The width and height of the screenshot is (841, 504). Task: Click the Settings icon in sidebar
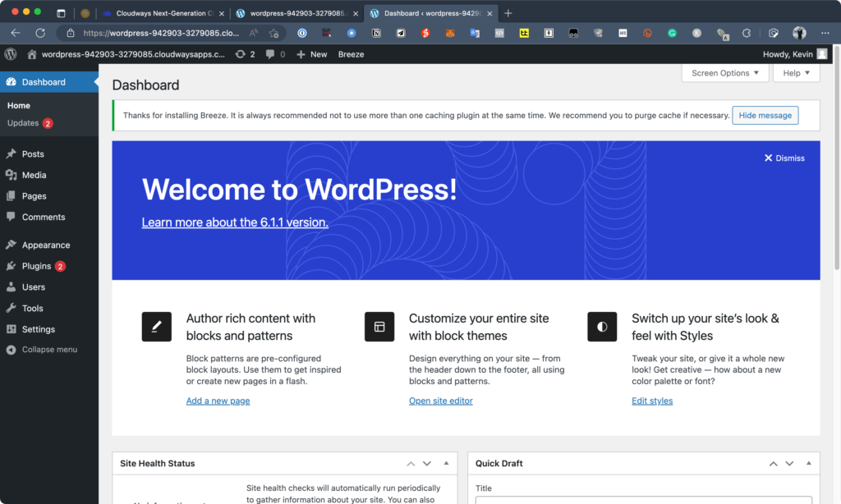11,329
